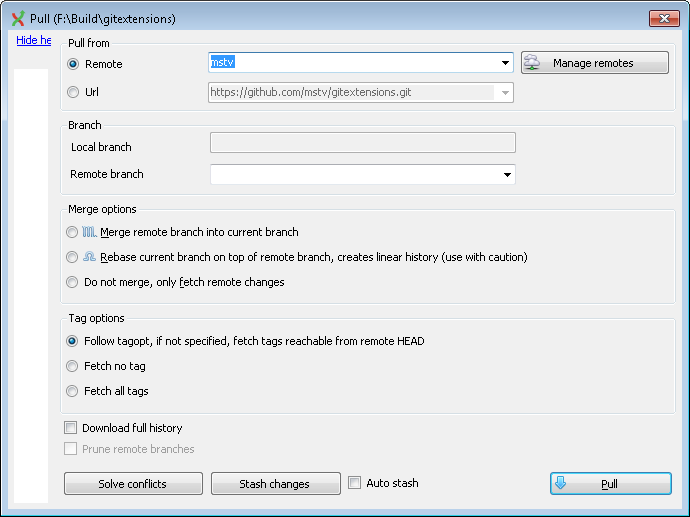Click the cloud icon on Manage remotes

point(532,63)
